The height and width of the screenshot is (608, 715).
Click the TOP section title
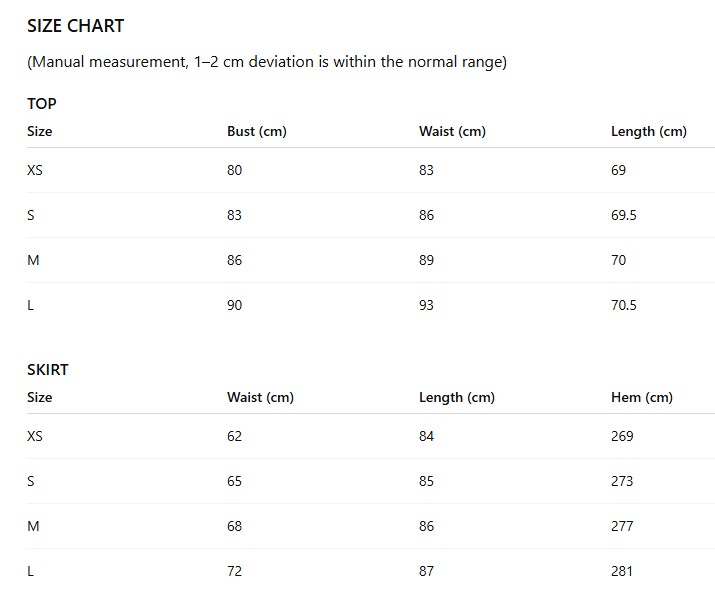[41, 104]
